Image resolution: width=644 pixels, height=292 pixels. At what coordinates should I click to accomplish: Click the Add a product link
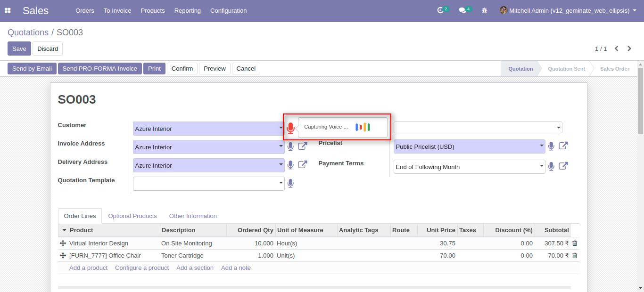tap(88, 268)
